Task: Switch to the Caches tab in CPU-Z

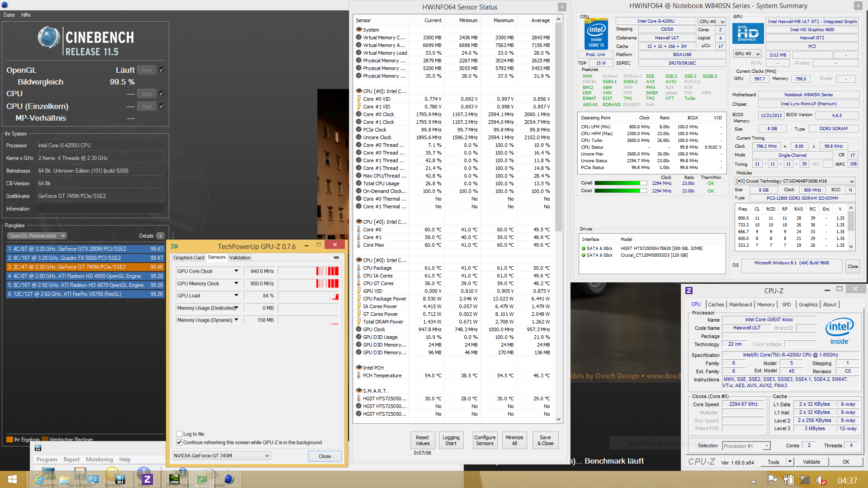Action: (x=716, y=305)
